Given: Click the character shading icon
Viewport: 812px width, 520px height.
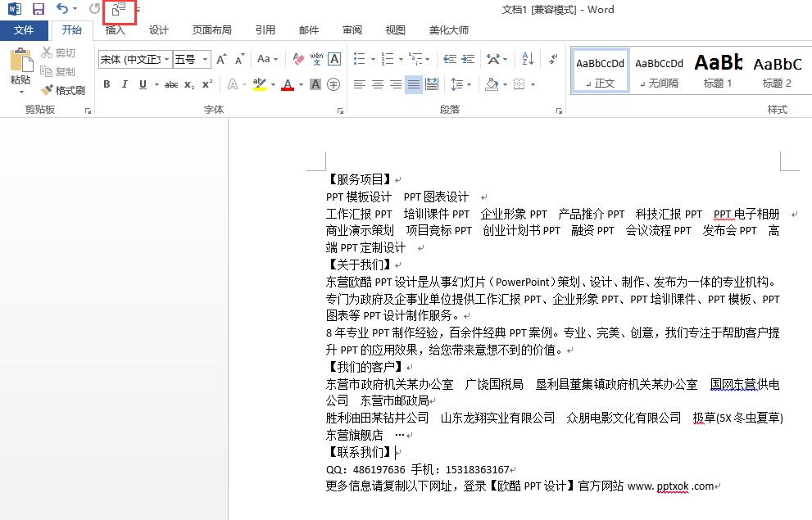Looking at the screenshot, I should [x=315, y=84].
